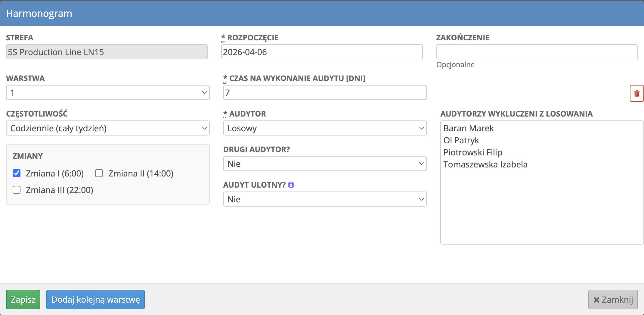Expand the Audyt ulotny dropdown
The image size is (644, 315).
coord(325,199)
